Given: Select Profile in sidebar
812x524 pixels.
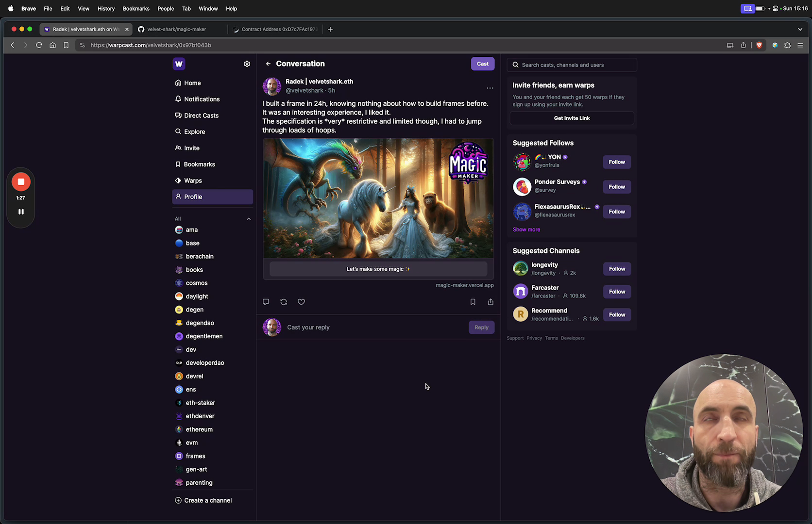Looking at the screenshot, I should (x=213, y=196).
